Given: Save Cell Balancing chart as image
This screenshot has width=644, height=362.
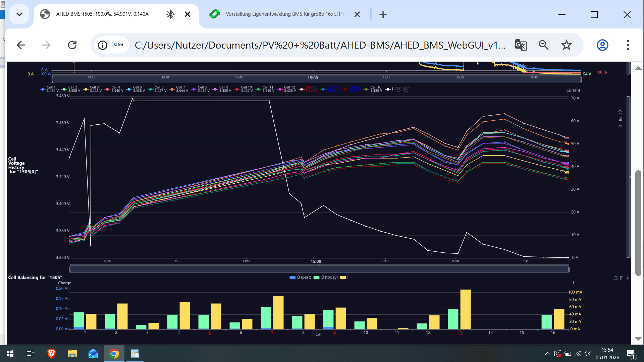Looking at the screenshot, I should [x=628, y=278].
